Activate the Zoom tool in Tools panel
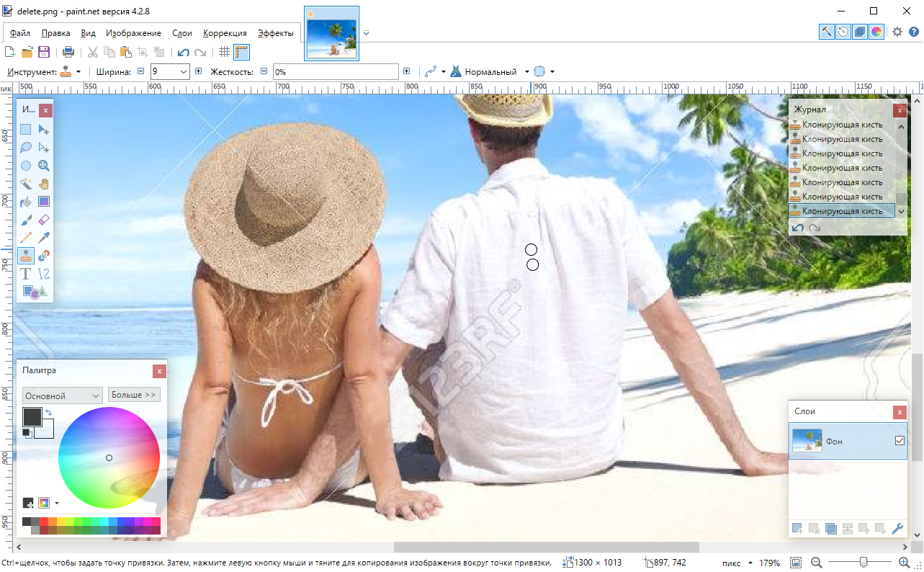Viewport: 924px width, 572px height. (x=44, y=166)
